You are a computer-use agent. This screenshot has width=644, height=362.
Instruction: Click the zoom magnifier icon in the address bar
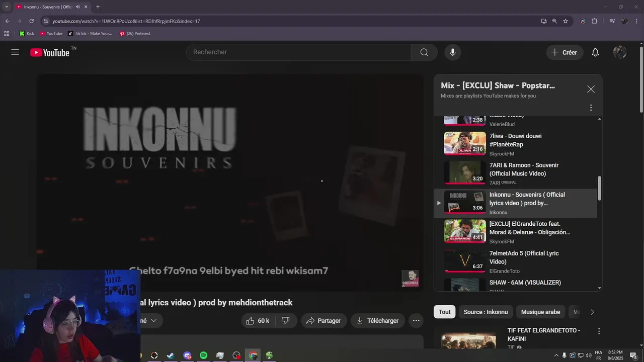(554, 21)
